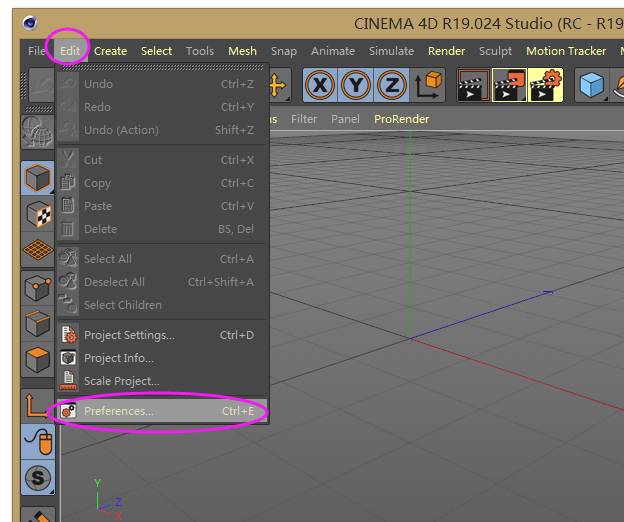Activate Workplane mode grid icon
Image resolution: width=624 pixels, height=522 pixels.
pyautogui.click(x=37, y=250)
